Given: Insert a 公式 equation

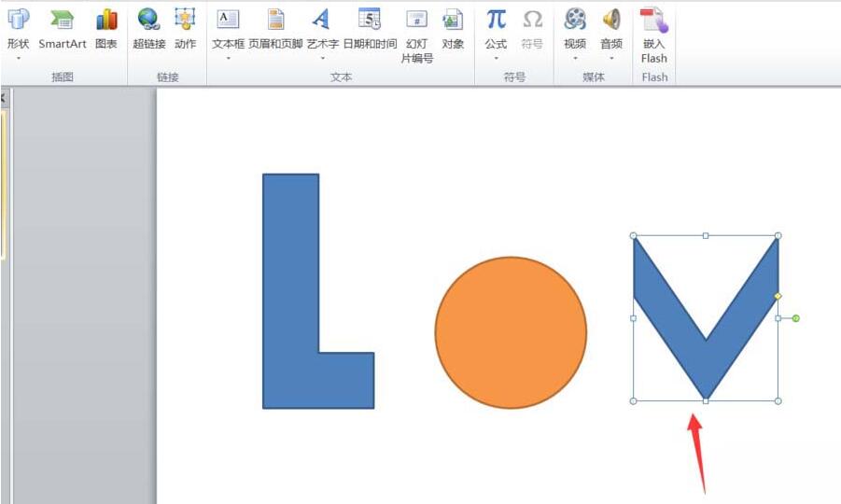Looking at the screenshot, I should coord(497,30).
